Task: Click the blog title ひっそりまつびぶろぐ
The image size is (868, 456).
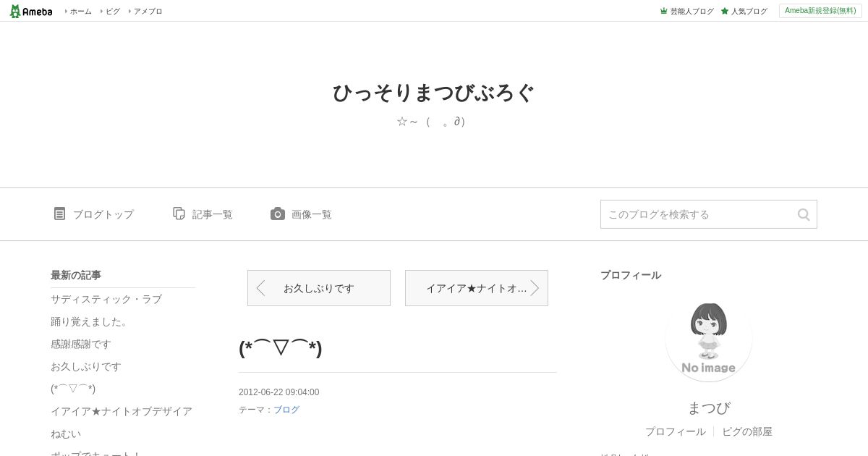Action: click(434, 93)
